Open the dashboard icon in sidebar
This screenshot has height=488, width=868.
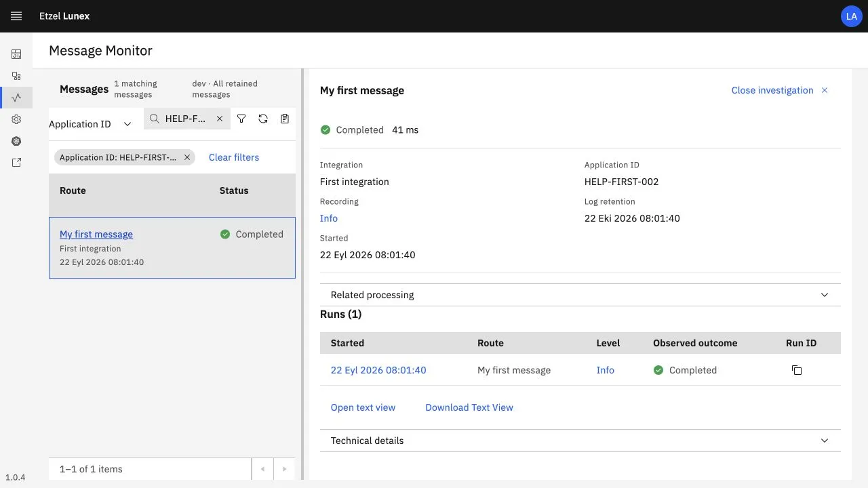coord(16,54)
